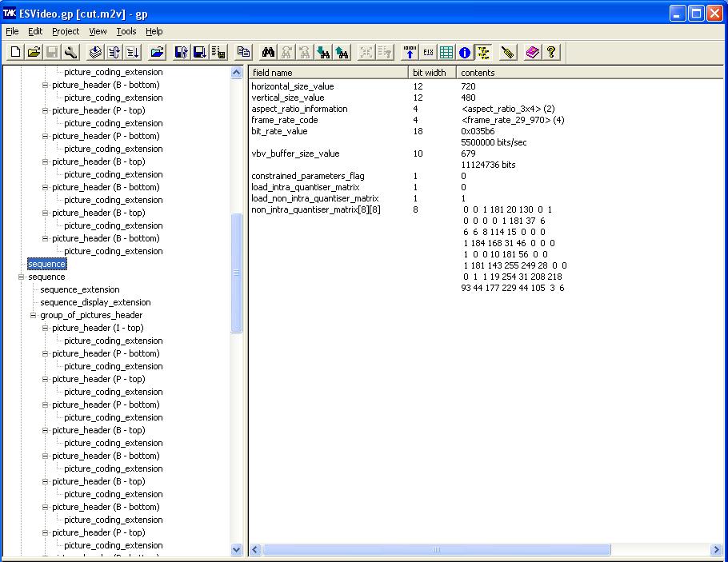Click the list with straight down arrow icon
This screenshot has height=562, width=728.
click(132, 52)
